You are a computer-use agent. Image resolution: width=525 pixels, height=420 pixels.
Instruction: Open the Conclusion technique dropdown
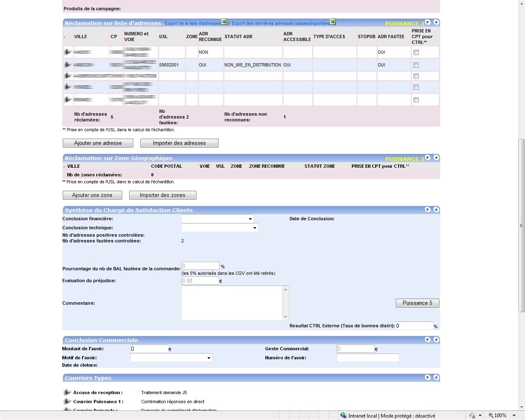[x=219, y=228]
